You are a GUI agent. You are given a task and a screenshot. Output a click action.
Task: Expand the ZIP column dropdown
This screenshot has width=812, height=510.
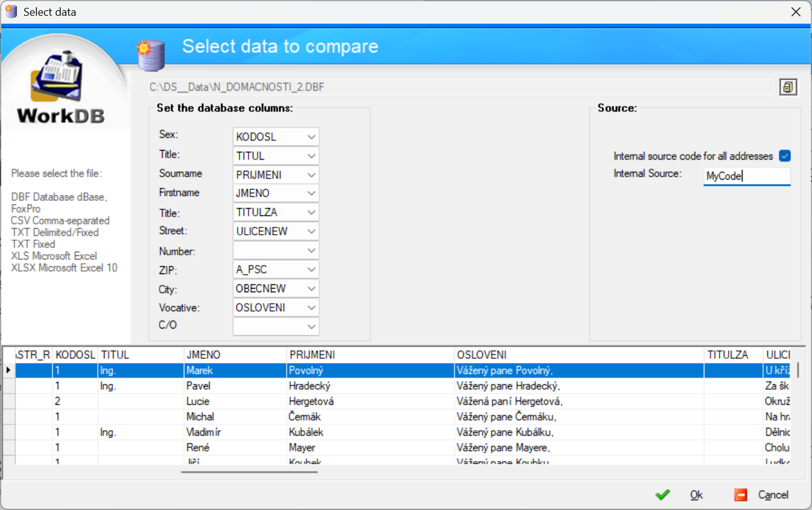tap(311, 269)
